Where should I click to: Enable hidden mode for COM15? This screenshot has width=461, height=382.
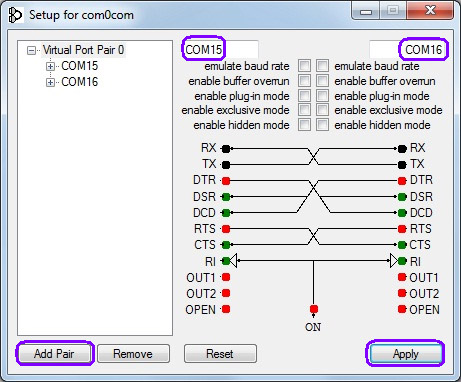click(304, 125)
